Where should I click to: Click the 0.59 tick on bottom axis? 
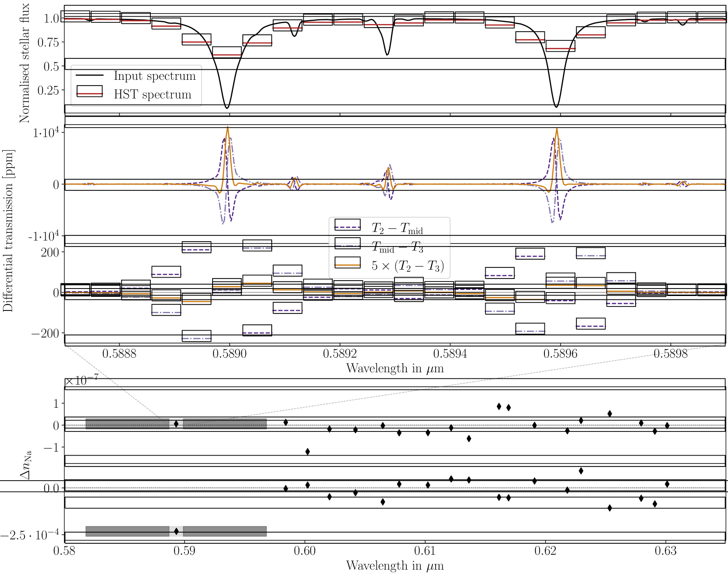point(185,551)
